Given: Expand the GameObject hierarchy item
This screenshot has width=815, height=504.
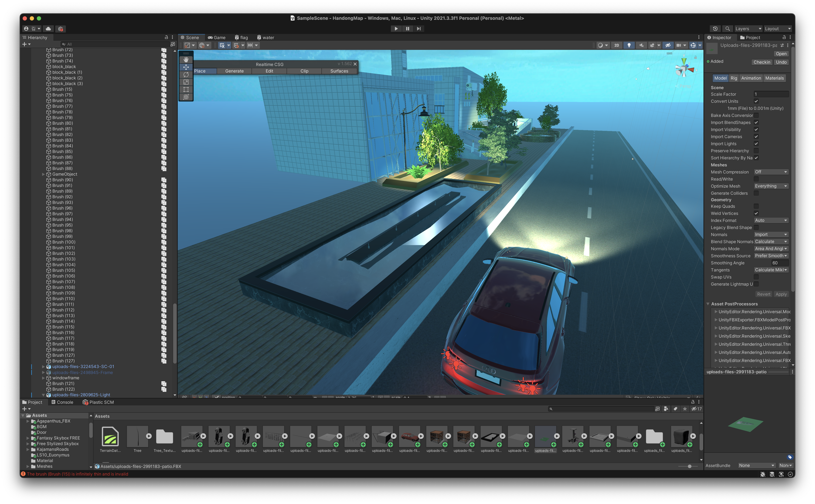Looking at the screenshot, I should [x=43, y=174].
